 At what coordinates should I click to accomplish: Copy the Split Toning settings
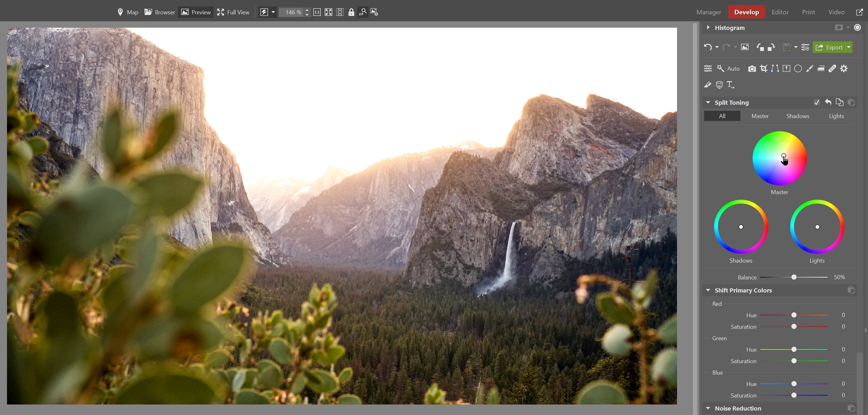coord(839,102)
